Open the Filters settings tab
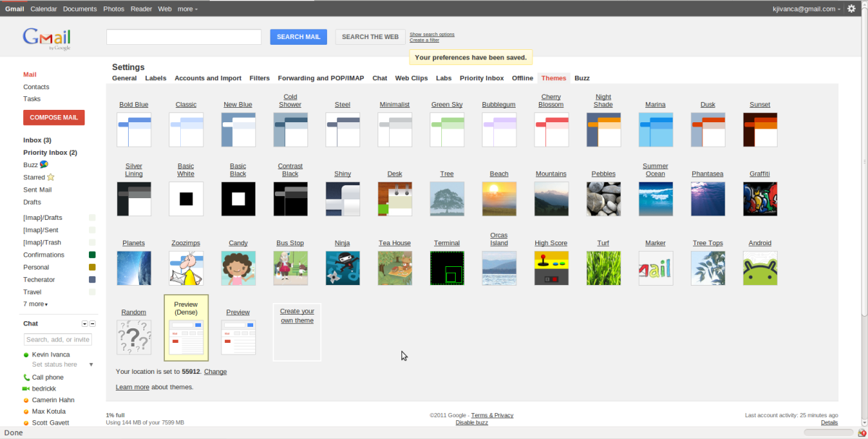This screenshot has width=868, height=439. 260,78
